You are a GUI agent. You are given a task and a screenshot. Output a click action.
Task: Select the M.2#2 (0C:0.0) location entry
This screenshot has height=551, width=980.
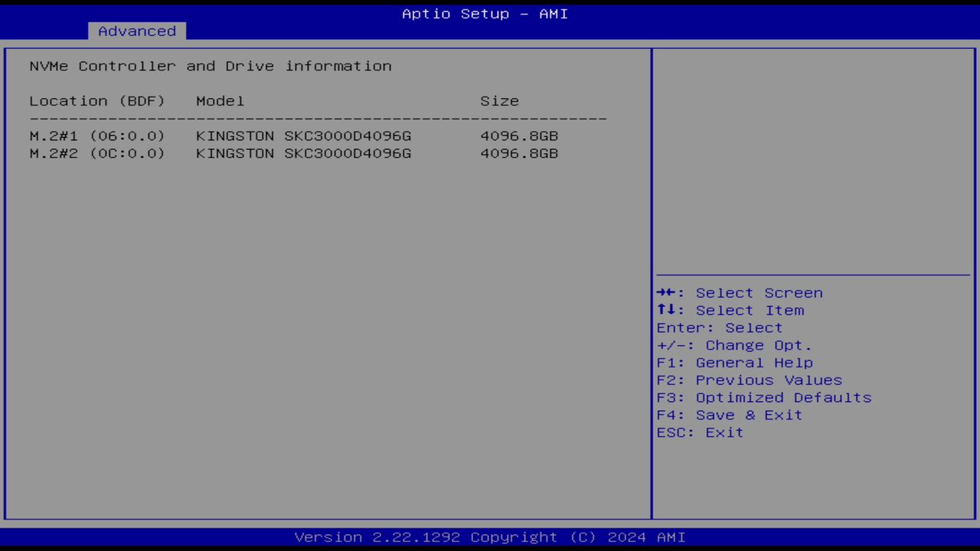(x=97, y=154)
